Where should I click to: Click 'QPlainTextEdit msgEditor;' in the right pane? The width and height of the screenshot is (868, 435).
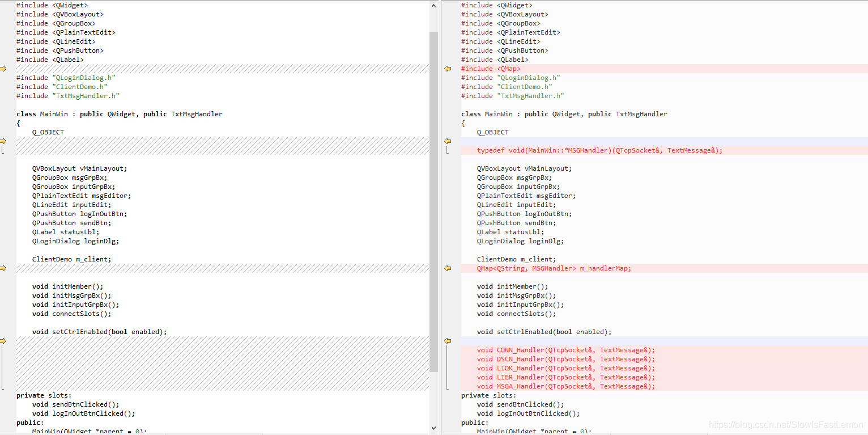526,196
